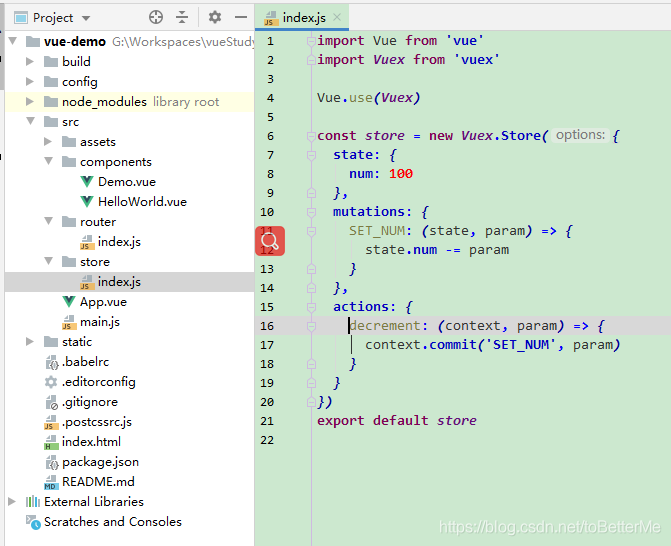Click the number 100 in code

[x=401, y=174]
